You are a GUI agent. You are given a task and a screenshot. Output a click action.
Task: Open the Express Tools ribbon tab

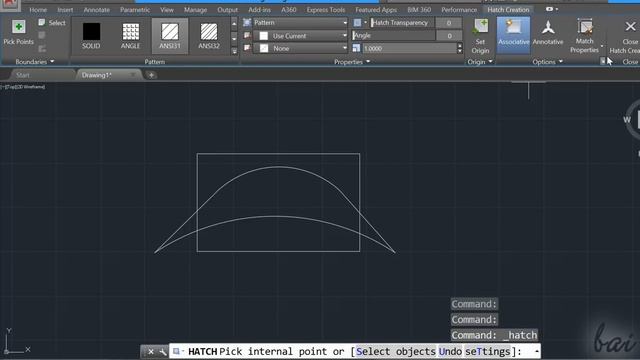(x=326, y=9)
